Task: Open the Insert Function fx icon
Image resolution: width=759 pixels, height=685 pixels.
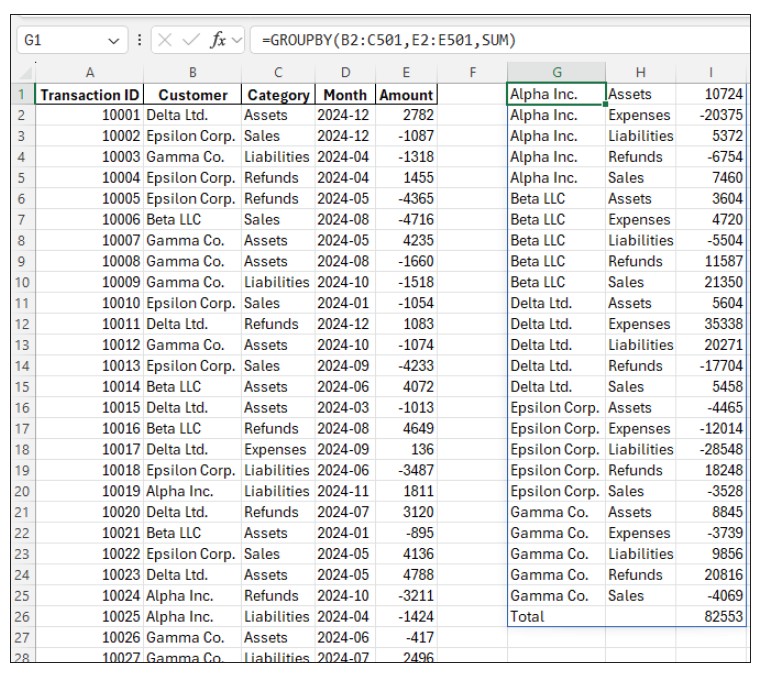Action: tap(218, 40)
